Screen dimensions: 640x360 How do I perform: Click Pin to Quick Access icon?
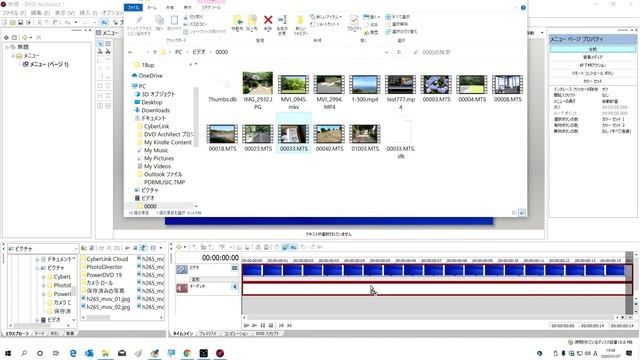(139, 20)
